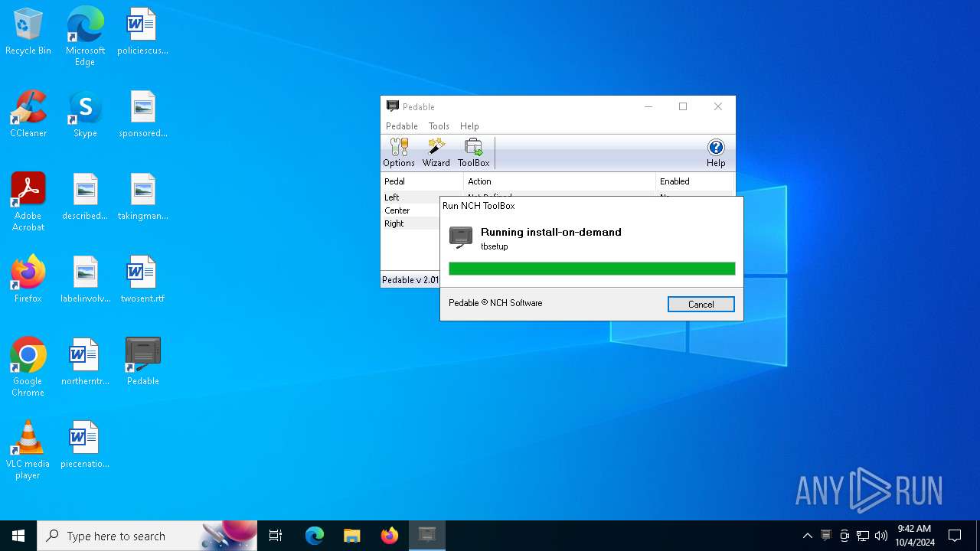Screen dimensions: 980x551
Task: Open Adobe Acrobat desktop shortcut
Action: [x=28, y=201]
